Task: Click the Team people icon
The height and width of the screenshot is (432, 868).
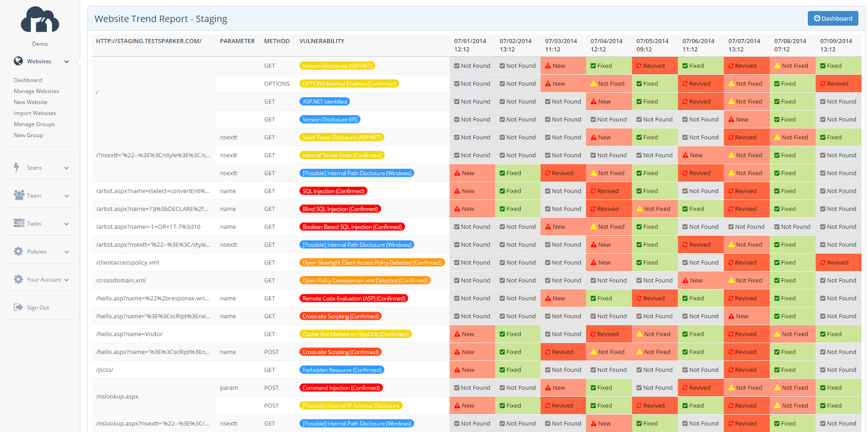Action: click(19, 195)
